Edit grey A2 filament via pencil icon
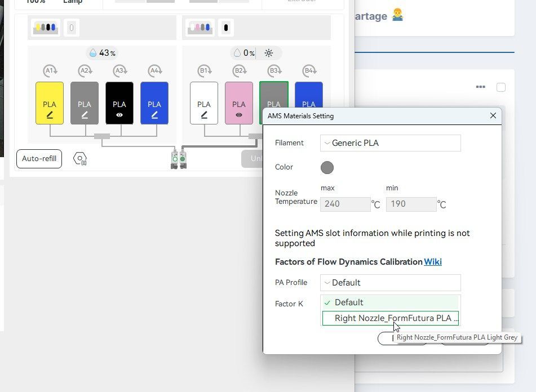Screen dimensions: 536x392 85,115
